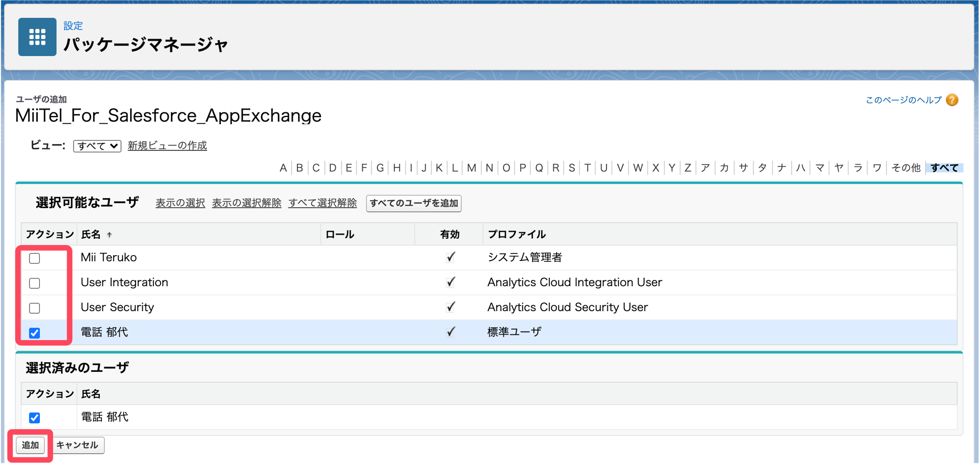Uncheck 電話 郁代 in selected users list

tap(35, 417)
